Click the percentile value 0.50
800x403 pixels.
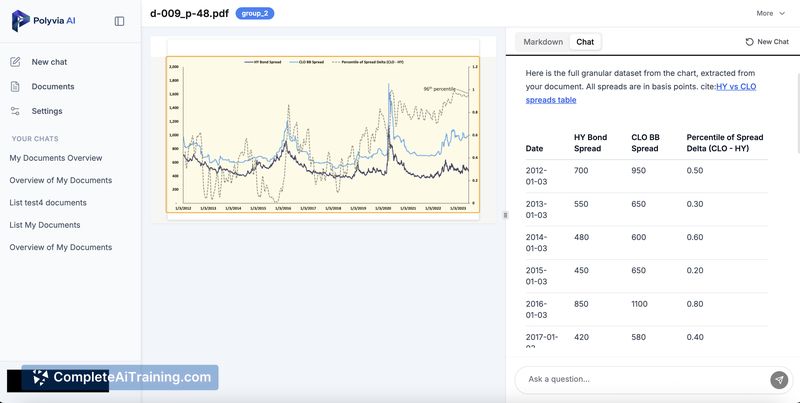(695, 170)
